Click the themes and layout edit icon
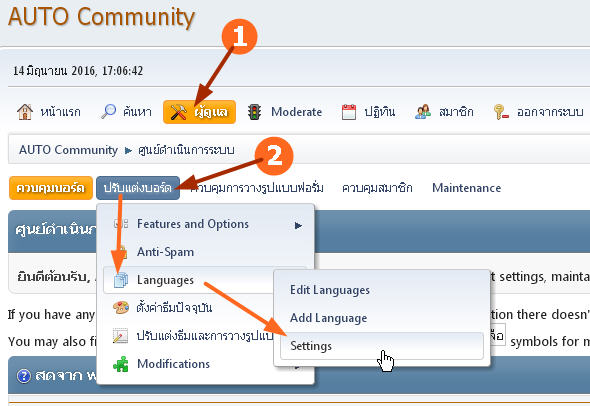The width and height of the screenshot is (590, 406). 121,336
